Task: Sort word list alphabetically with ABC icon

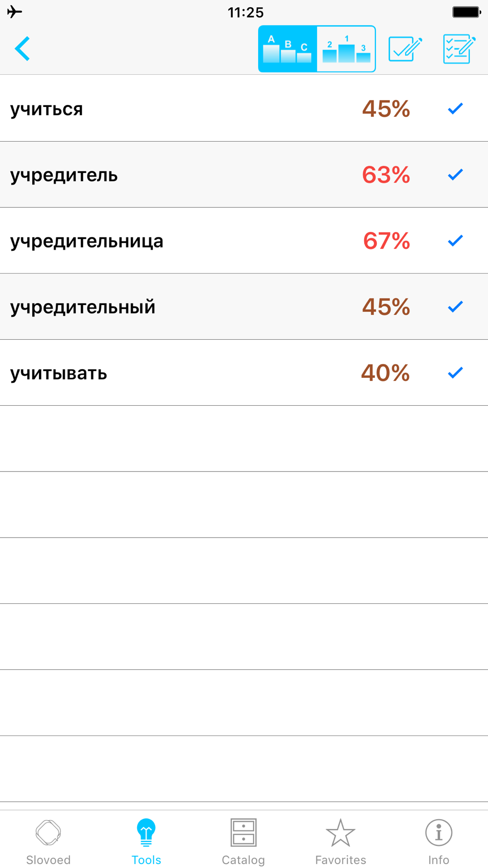Action: 287,49
